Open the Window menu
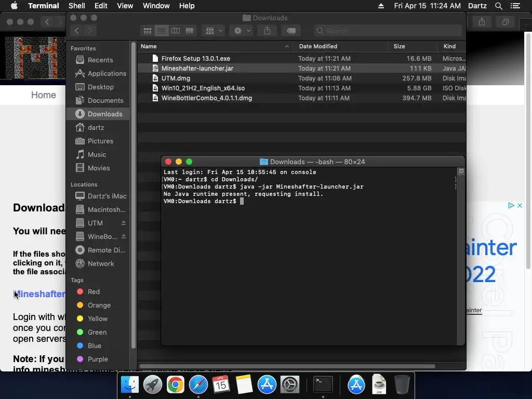The width and height of the screenshot is (532, 399). 156,6
